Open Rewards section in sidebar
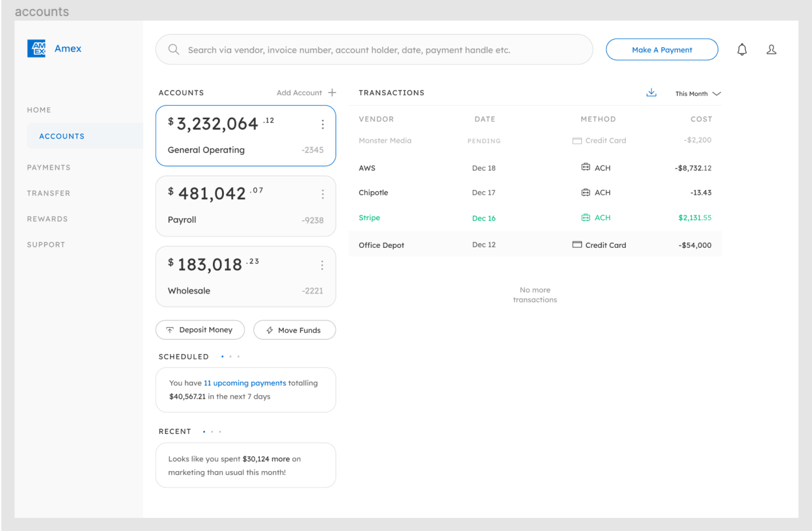This screenshot has height=531, width=812. (47, 219)
